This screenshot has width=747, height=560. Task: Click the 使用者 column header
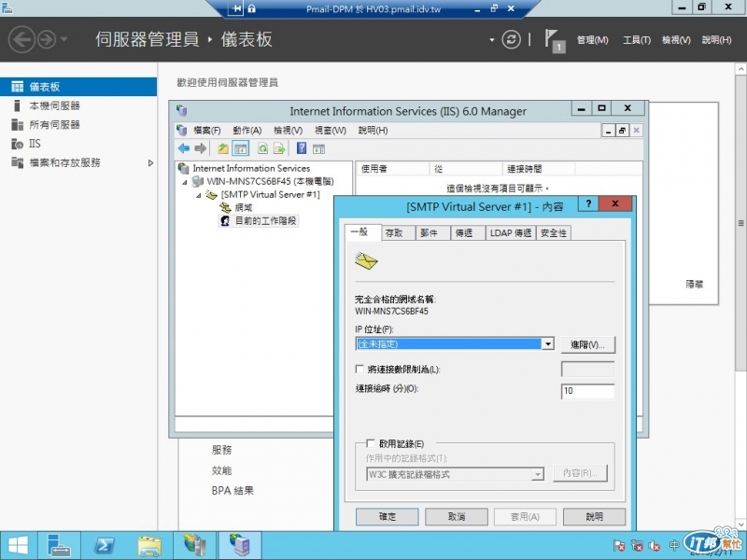click(x=392, y=169)
